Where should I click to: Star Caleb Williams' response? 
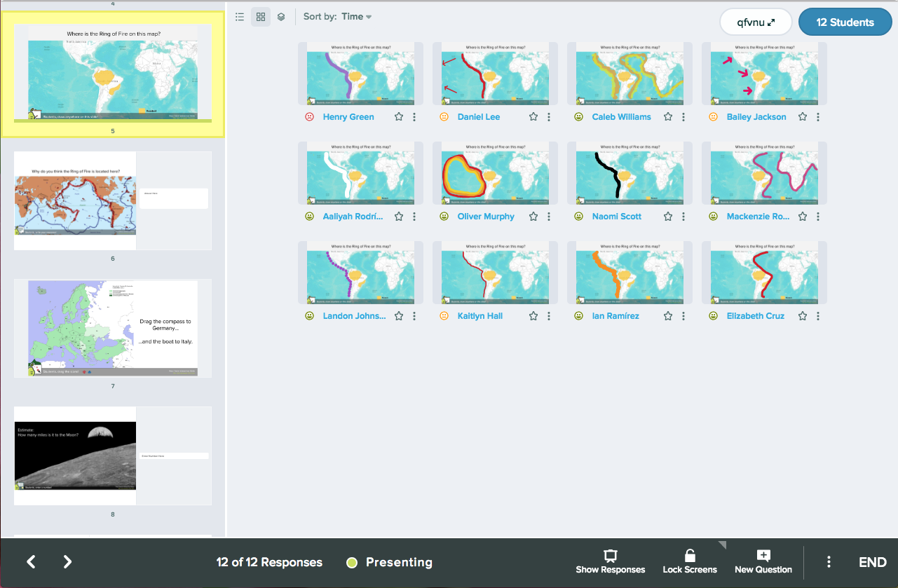(x=667, y=116)
